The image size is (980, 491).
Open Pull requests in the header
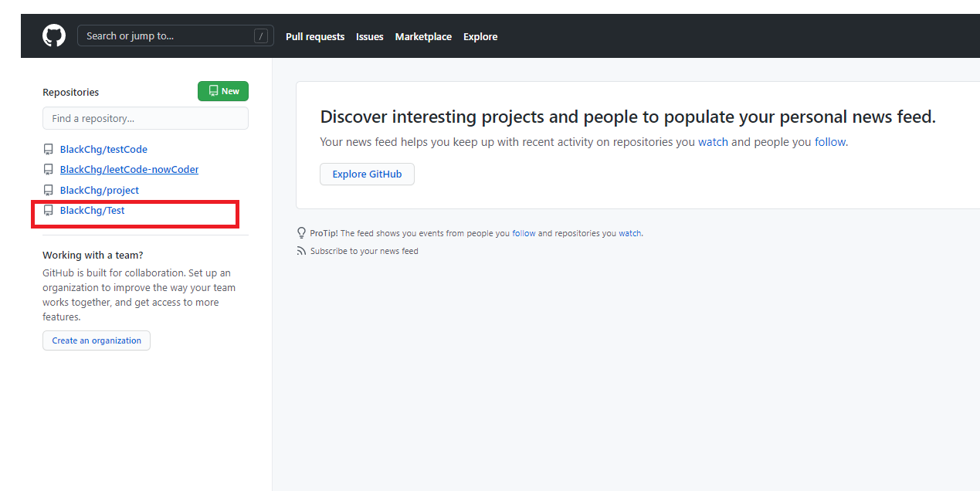click(x=315, y=36)
